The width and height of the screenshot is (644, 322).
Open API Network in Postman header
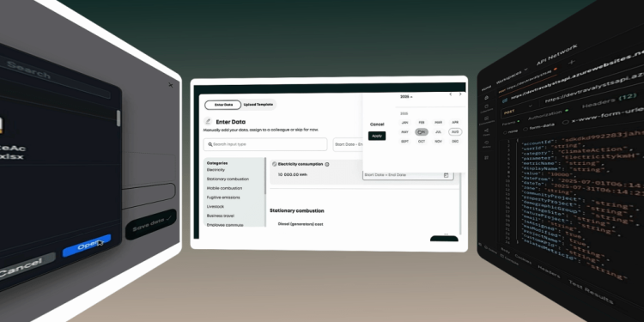click(x=556, y=56)
